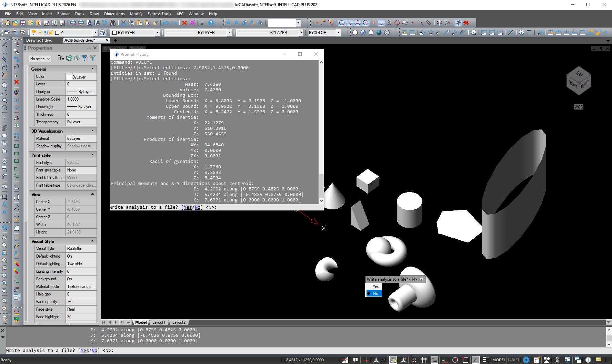Collapse the Visual Style section
Viewport: 612px width, 364px height.
point(92,241)
